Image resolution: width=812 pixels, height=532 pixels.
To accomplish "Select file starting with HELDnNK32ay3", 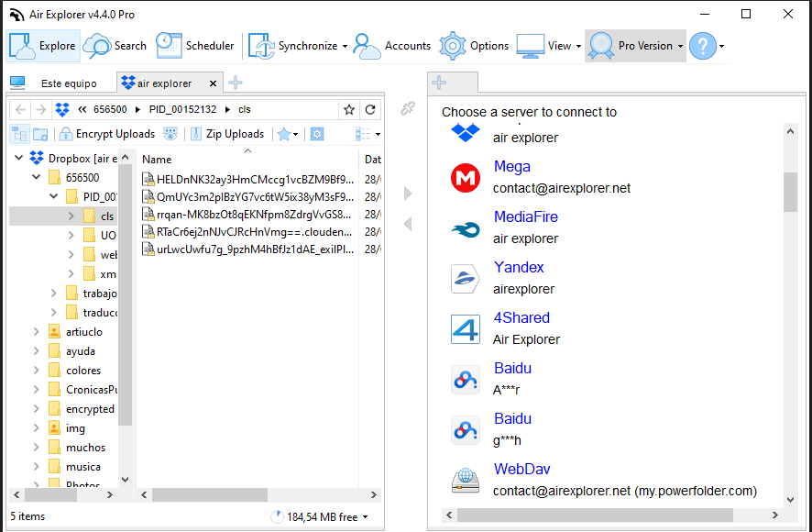I will coord(247,180).
